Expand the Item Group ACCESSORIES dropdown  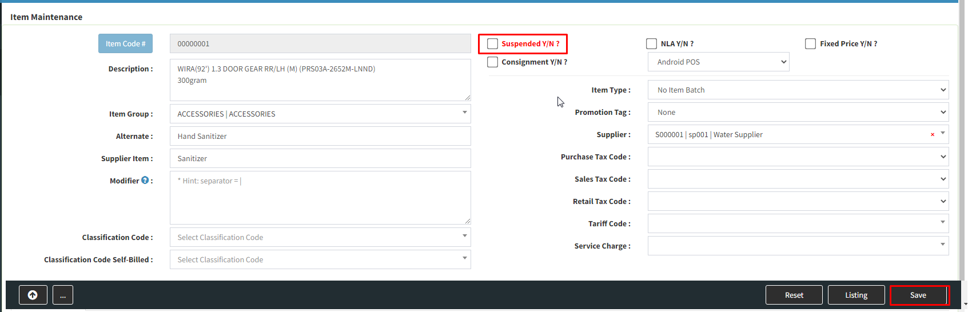coord(320,114)
